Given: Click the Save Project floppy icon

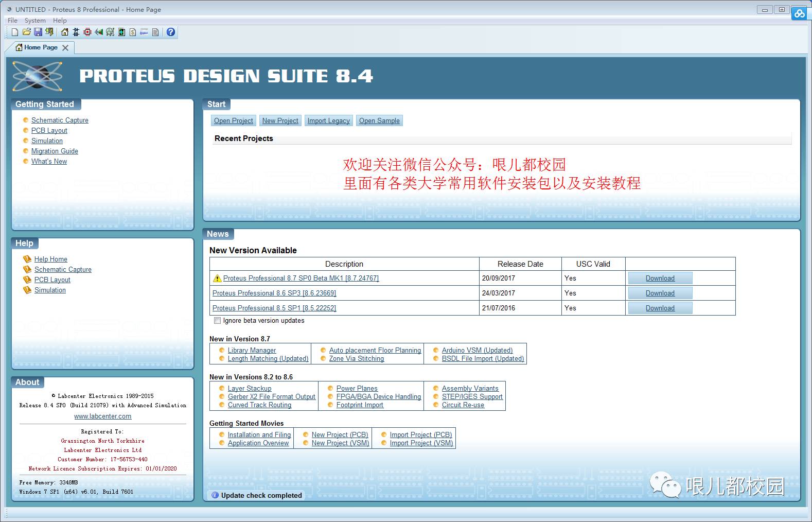Looking at the screenshot, I should 38,32.
